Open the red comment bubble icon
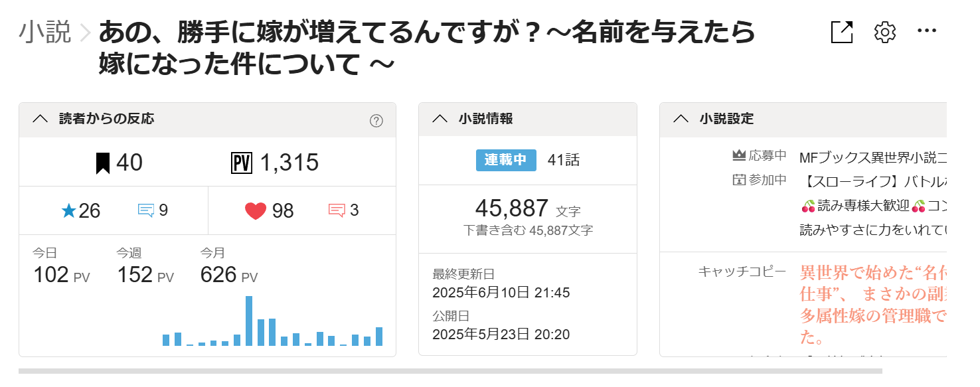This screenshot has width=980, height=387. tap(337, 211)
